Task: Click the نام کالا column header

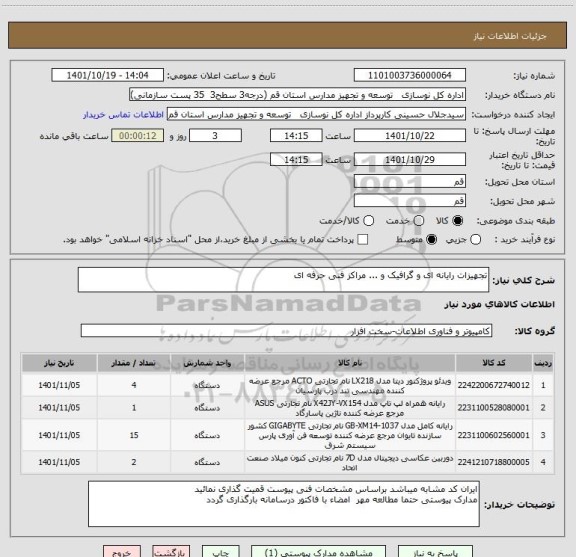Action: 350,363
